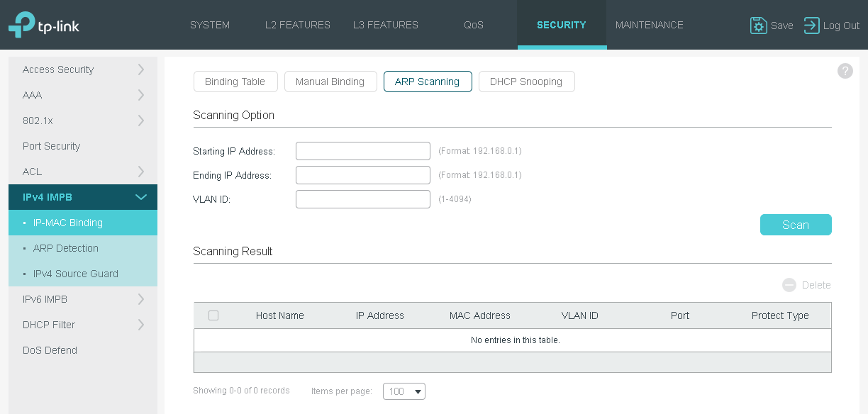Click the Host Name column header
Viewport: 868px width, 414px height.
point(280,315)
